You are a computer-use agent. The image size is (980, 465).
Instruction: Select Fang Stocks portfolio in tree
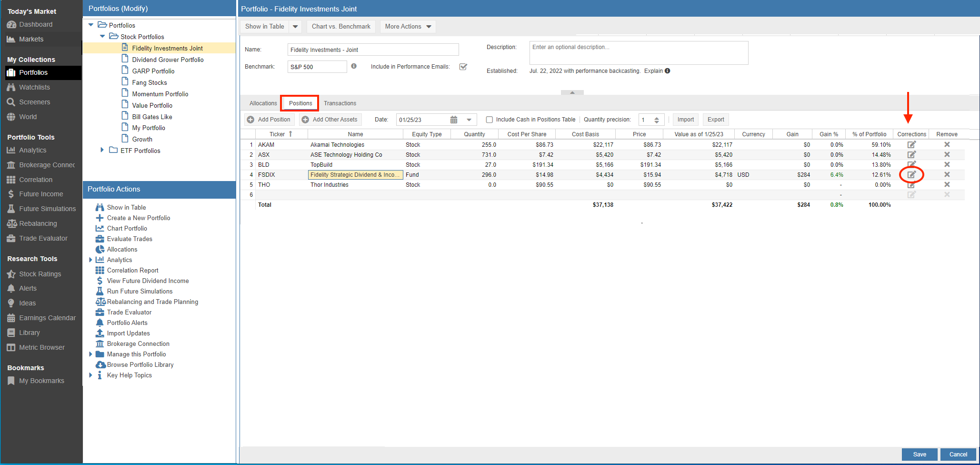(x=150, y=82)
